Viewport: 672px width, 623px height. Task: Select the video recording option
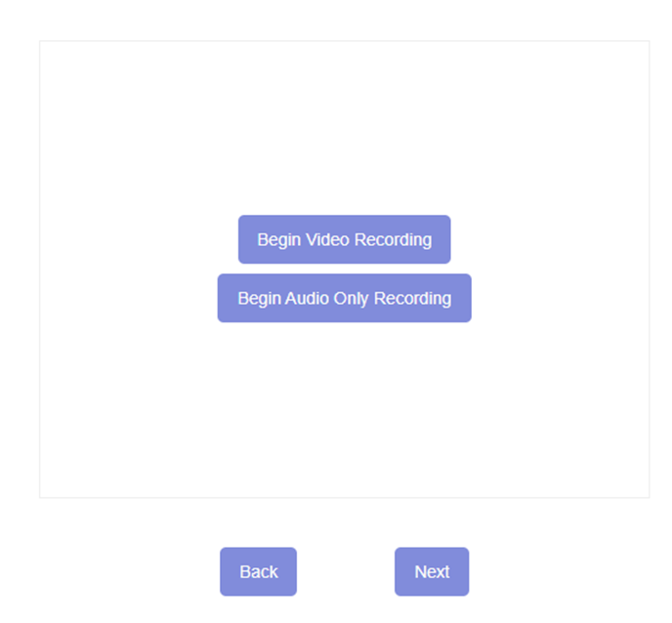click(x=344, y=239)
